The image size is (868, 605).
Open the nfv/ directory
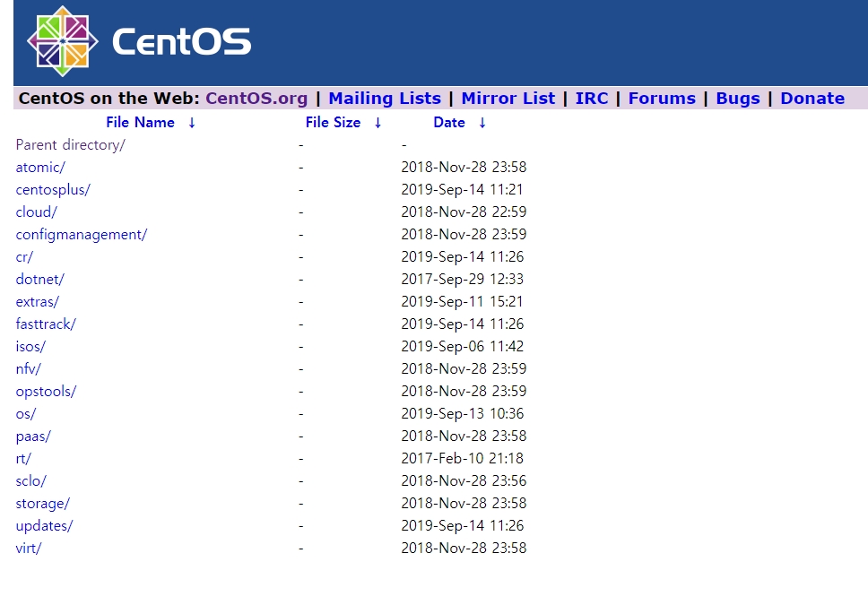pos(28,368)
